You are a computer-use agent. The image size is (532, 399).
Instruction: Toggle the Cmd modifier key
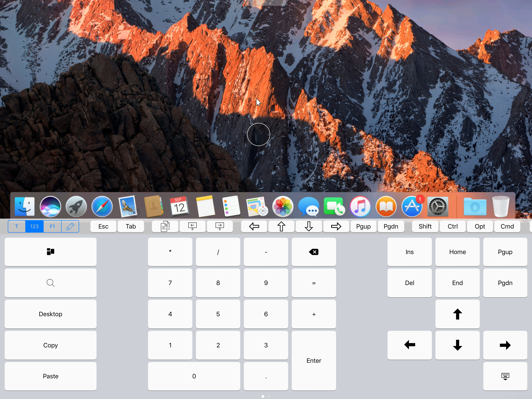coord(507,226)
